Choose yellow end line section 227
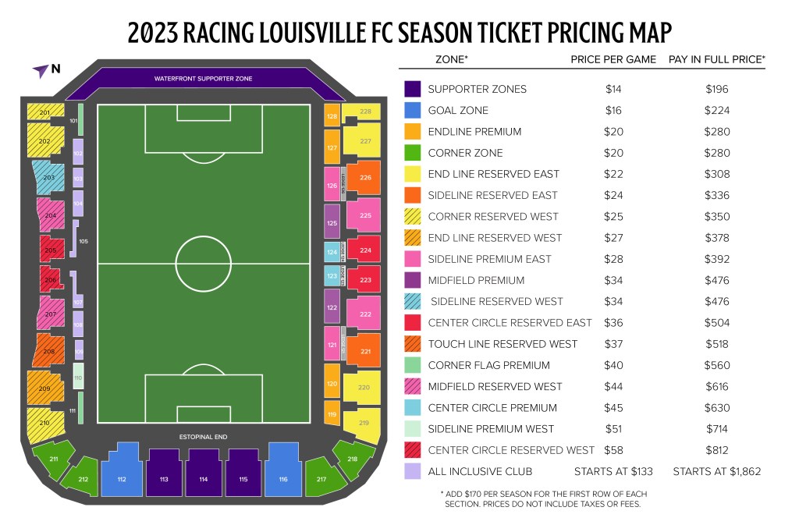Image resolution: width=799 pixels, height=532 pixels. (x=363, y=140)
